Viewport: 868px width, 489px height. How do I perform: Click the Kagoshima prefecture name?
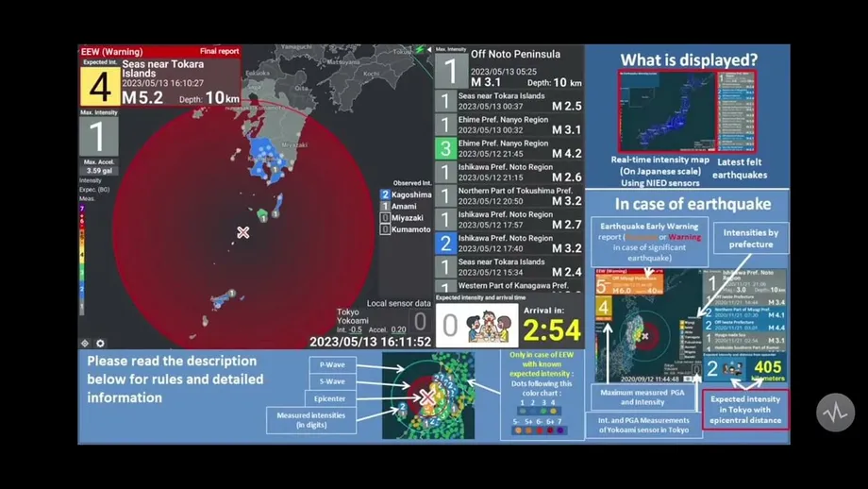click(x=411, y=194)
